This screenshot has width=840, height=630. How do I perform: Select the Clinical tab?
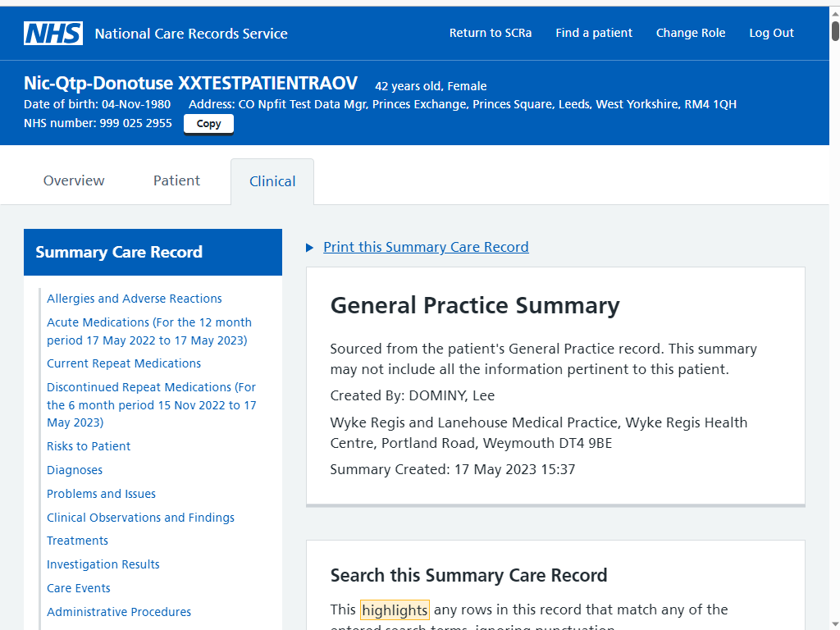click(272, 181)
